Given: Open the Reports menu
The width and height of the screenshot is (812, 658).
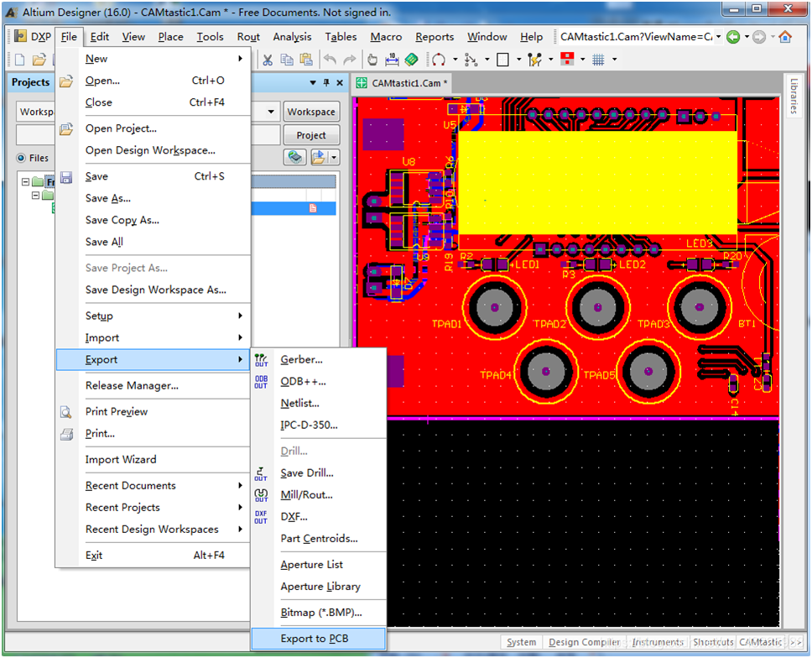Looking at the screenshot, I should (435, 37).
